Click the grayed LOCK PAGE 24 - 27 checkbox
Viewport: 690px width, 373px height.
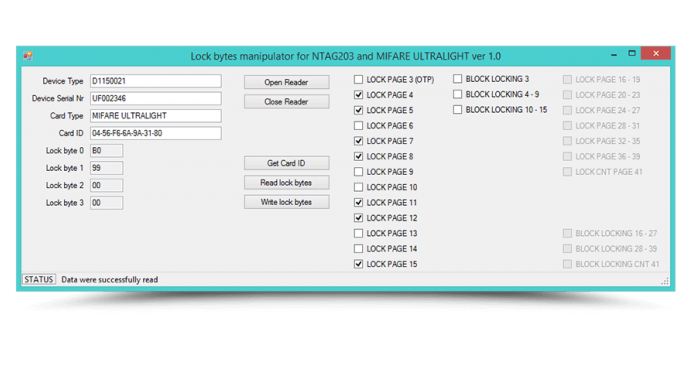pos(567,110)
